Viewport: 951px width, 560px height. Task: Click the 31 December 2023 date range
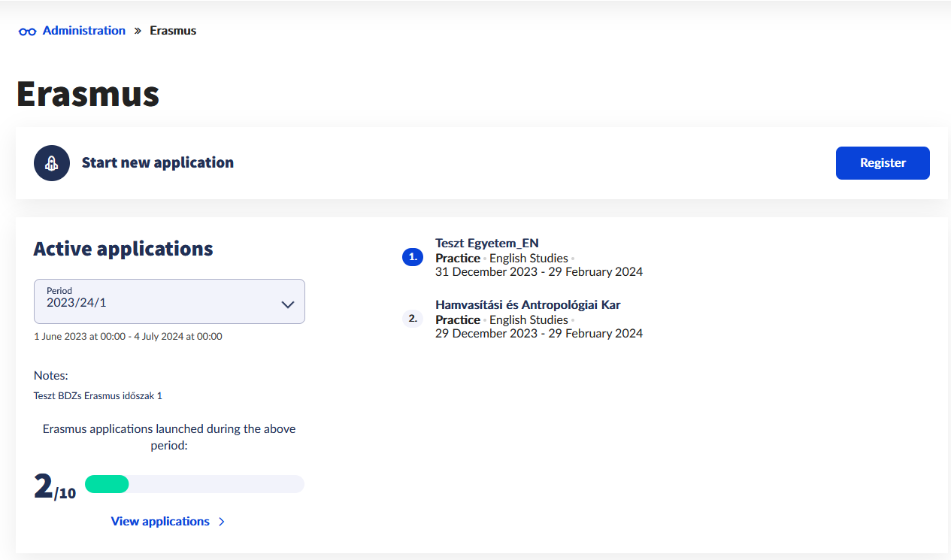[538, 272]
